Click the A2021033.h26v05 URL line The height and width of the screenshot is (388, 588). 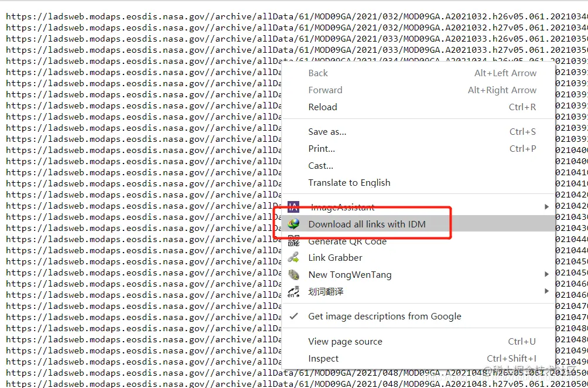coord(297,39)
